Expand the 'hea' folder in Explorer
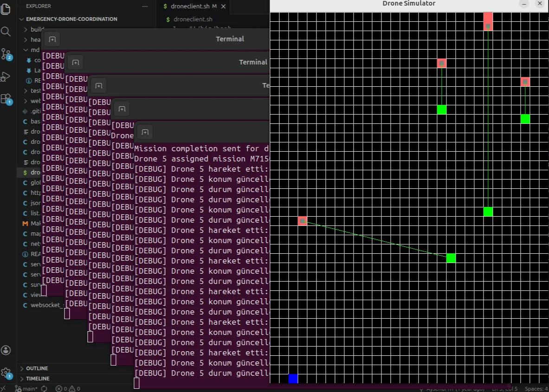The width and height of the screenshot is (549, 392). (x=32, y=39)
